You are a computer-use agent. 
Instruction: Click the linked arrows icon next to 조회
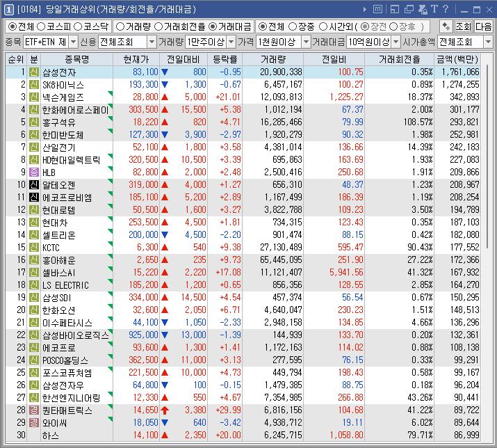446,26
